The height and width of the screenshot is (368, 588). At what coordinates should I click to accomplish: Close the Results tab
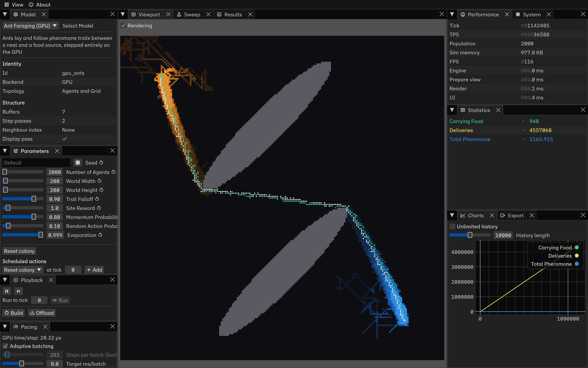pyautogui.click(x=250, y=15)
